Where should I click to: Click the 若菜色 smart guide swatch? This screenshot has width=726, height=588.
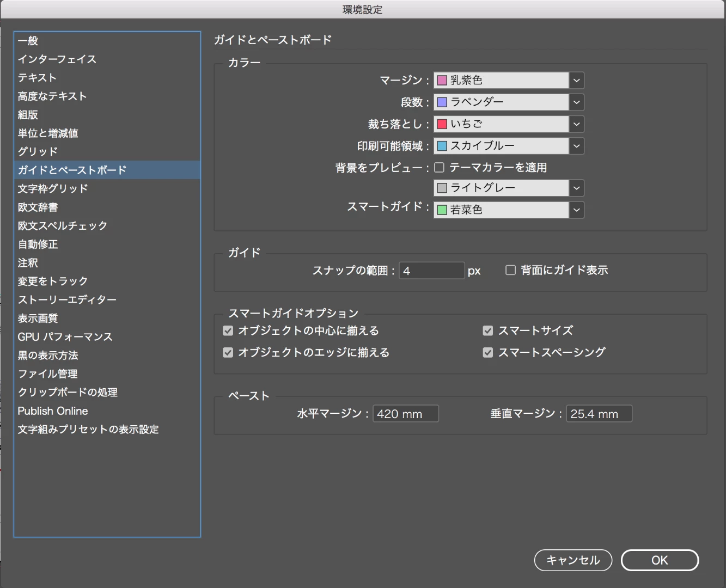[442, 210]
